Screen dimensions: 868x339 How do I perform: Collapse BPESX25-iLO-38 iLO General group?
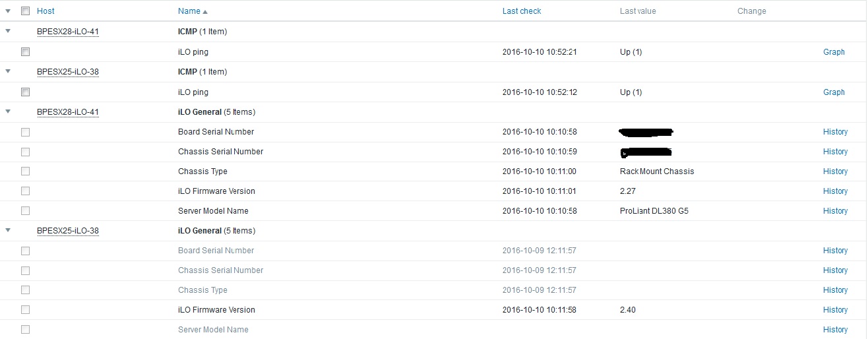click(x=8, y=230)
